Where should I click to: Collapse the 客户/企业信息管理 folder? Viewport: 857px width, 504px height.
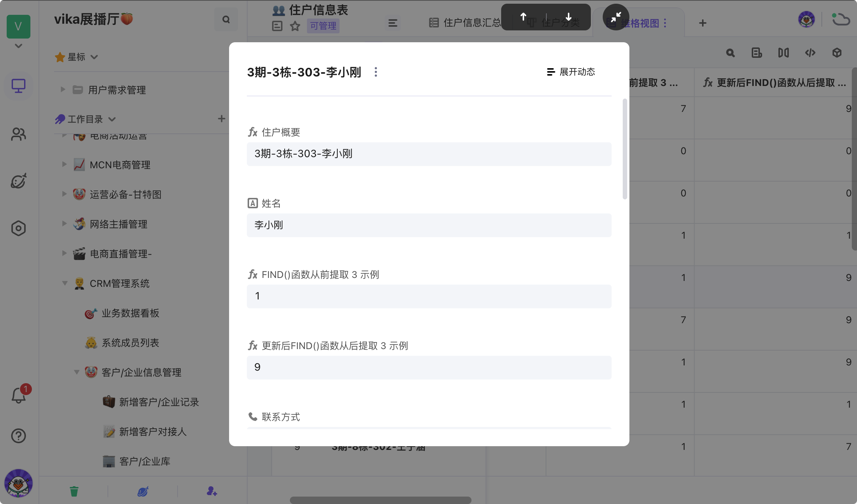click(77, 372)
